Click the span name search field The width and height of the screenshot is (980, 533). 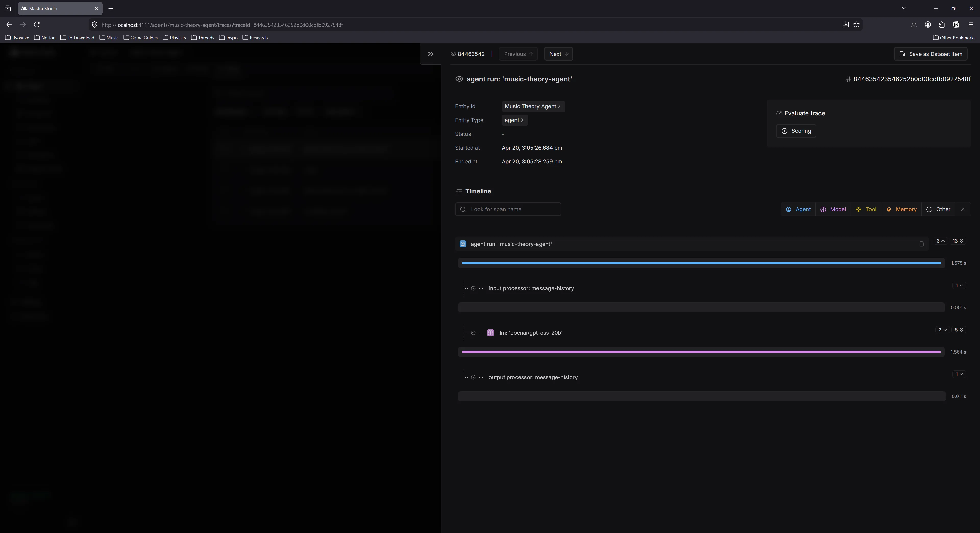[508, 209]
